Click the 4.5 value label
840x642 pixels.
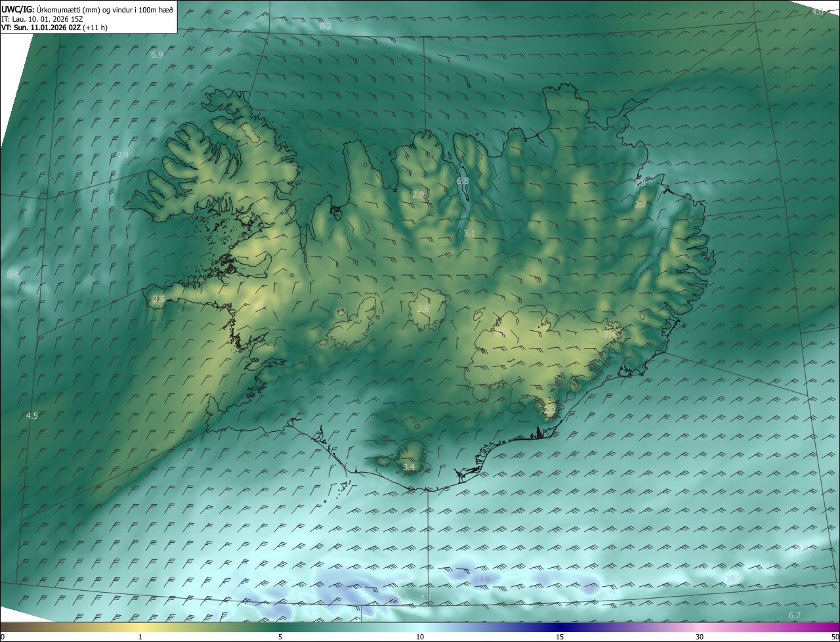tap(31, 416)
